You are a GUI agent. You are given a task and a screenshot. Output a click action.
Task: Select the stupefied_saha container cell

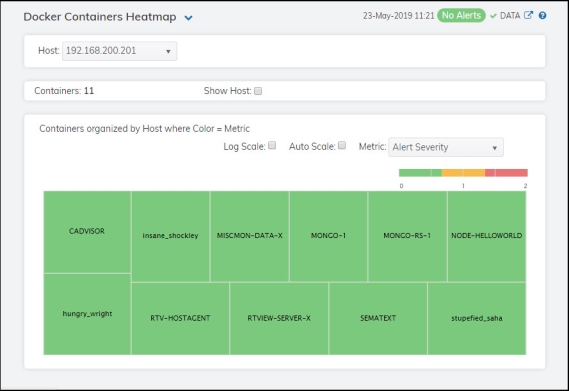[477, 318]
